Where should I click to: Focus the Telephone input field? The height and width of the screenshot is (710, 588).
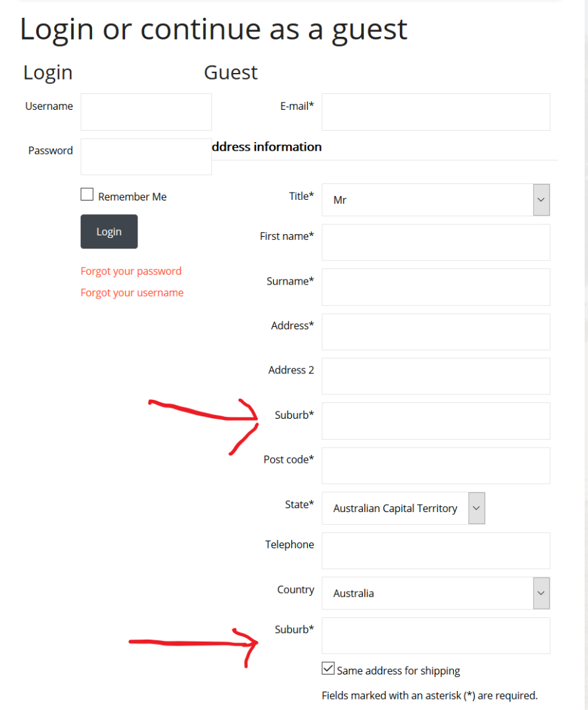(x=436, y=551)
